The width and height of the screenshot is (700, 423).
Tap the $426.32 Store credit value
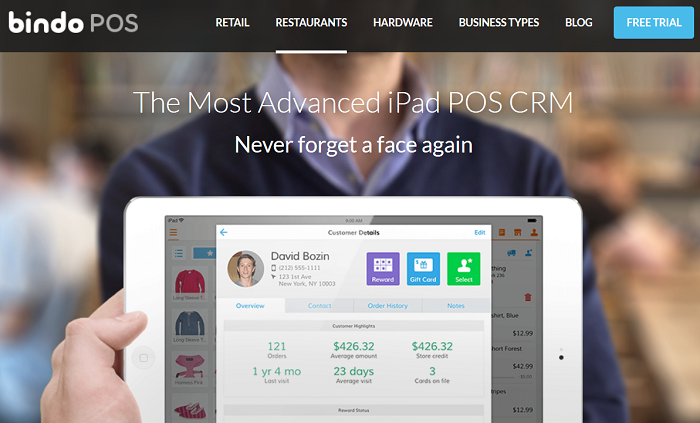(432, 346)
